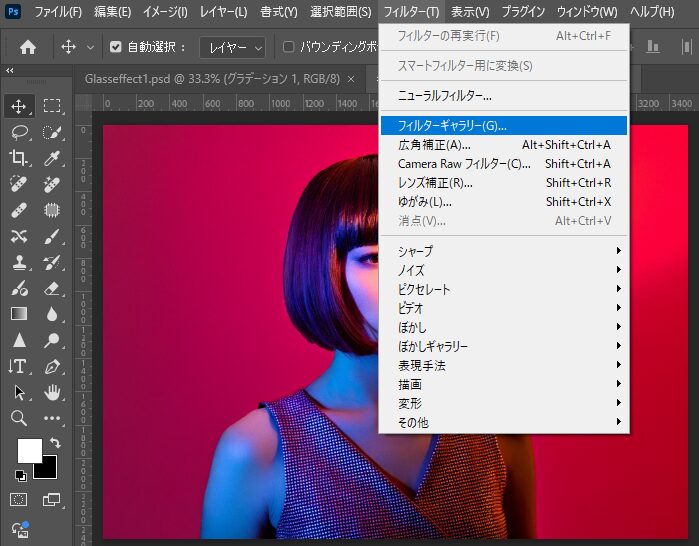This screenshot has width=699, height=546.
Task: Select the Eyedropper tool
Action: click(x=52, y=158)
